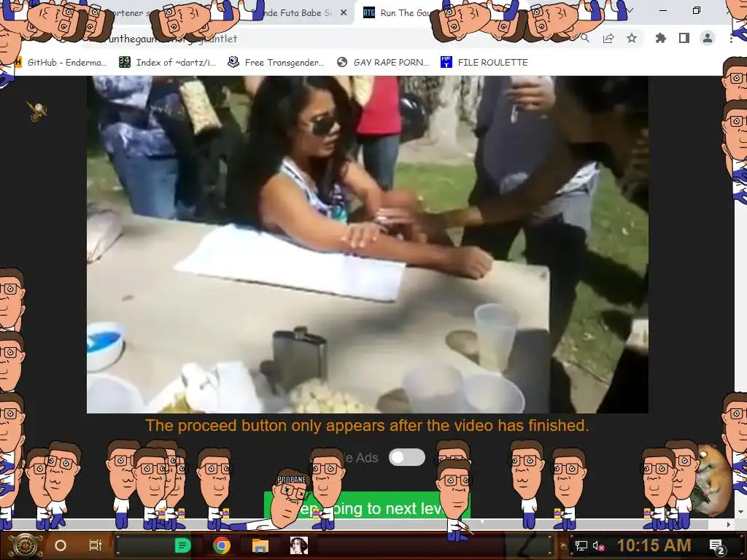The image size is (747, 560).
Task: Click vertical scrollbar down arrow
Action: click(740, 512)
